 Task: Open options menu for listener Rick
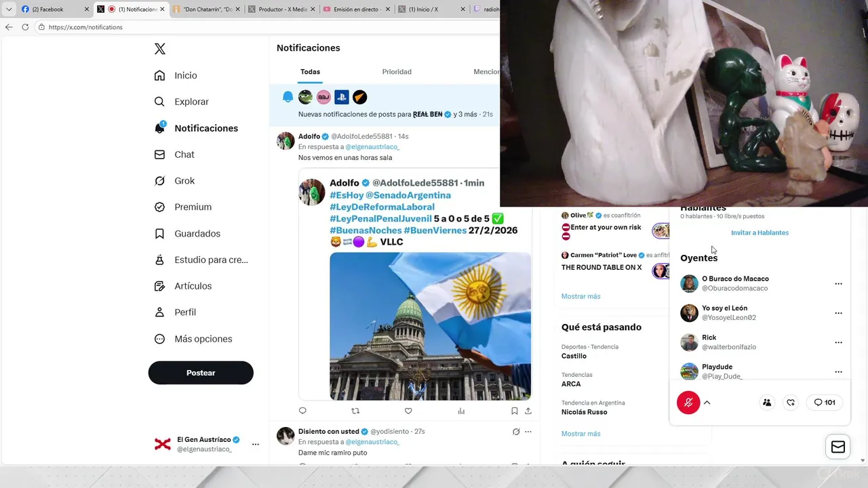tap(838, 342)
